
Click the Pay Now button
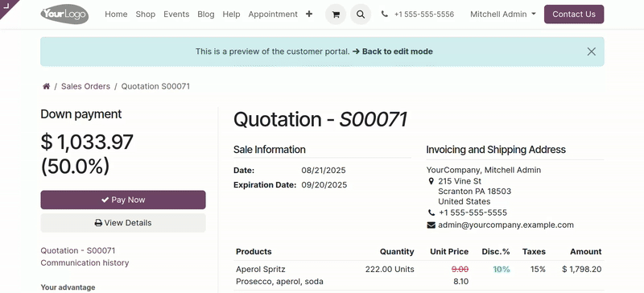click(123, 200)
